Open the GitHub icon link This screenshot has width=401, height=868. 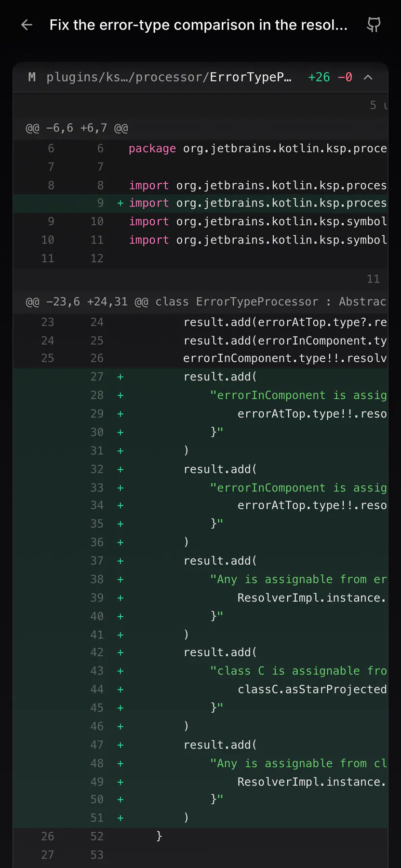point(374,25)
